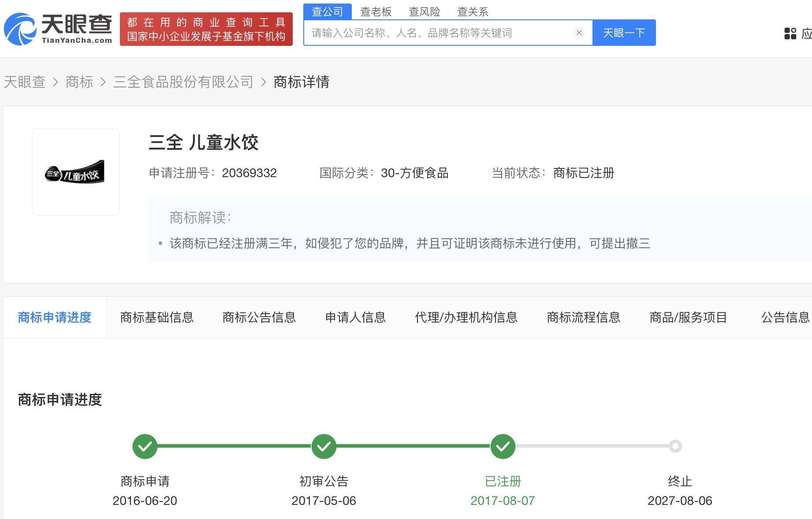Run the search with 天眼一下 button
Image resolution: width=812 pixels, height=519 pixels.
(x=624, y=33)
